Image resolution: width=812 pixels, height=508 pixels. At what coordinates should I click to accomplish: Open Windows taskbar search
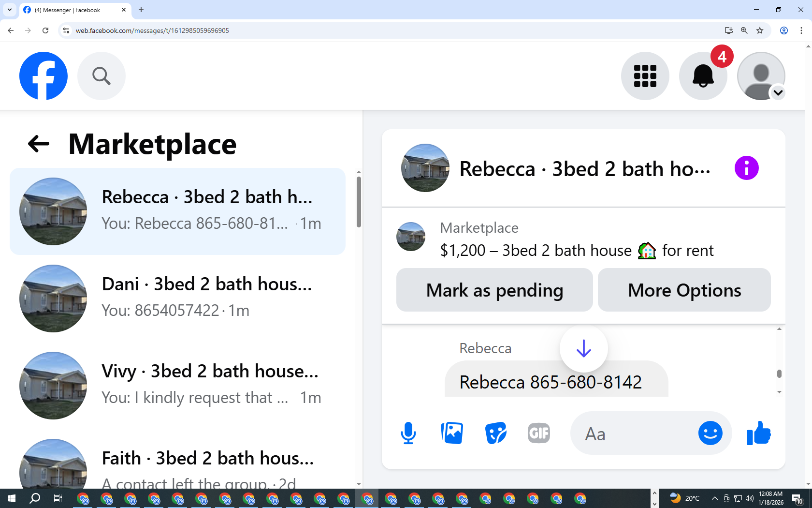point(35,498)
